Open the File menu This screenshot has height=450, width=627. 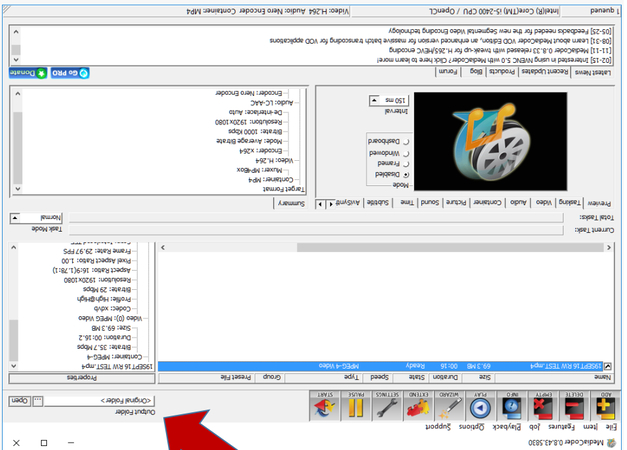click(611, 427)
